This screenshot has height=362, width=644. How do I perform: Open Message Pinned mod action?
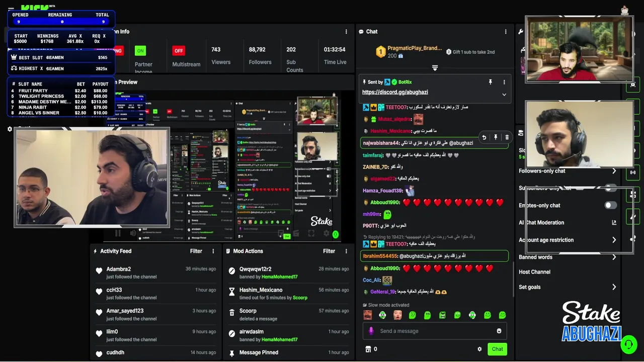[289, 353]
